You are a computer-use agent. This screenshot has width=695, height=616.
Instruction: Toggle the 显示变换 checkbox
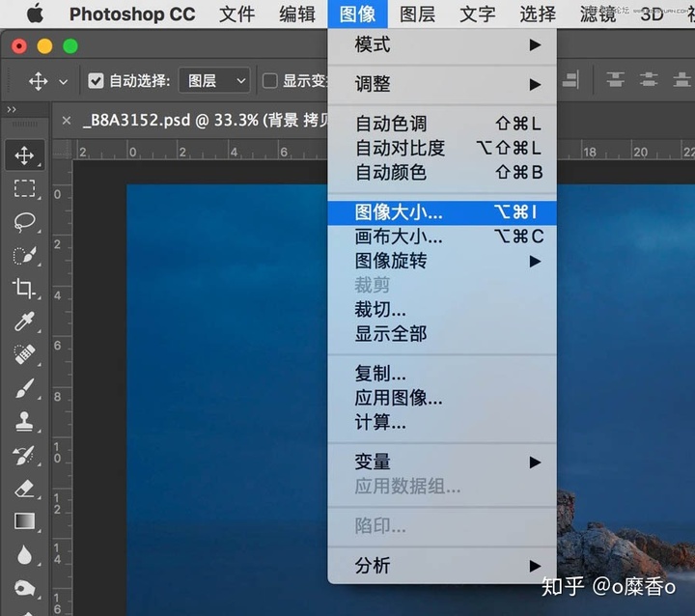tap(270, 81)
